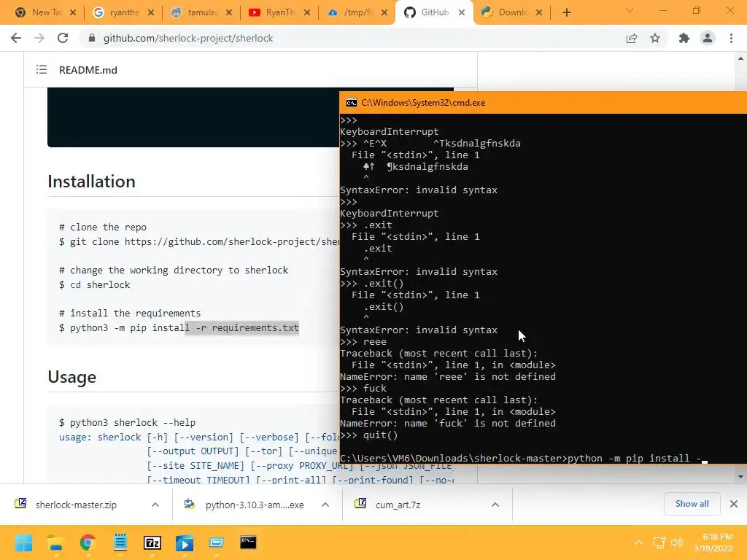Image resolution: width=747 pixels, height=560 pixels.
Task: Close the downloads bar
Action: click(734, 504)
